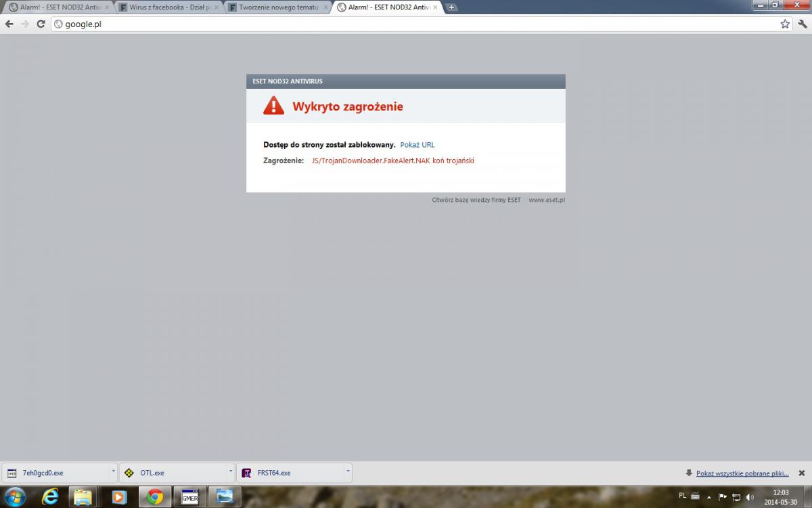
Task: Switch to the Tworzenie nowego tematu tab
Action: [x=277, y=7]
